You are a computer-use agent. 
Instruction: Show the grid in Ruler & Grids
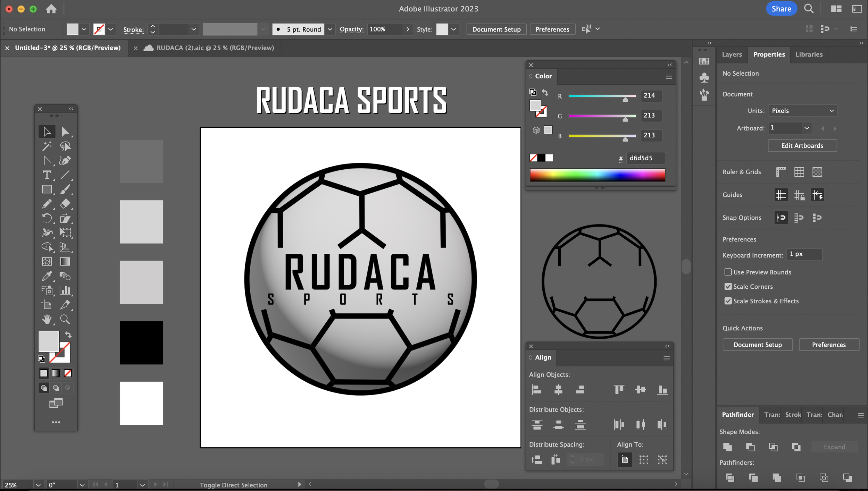pyautogui.click(x=799, y=172)
